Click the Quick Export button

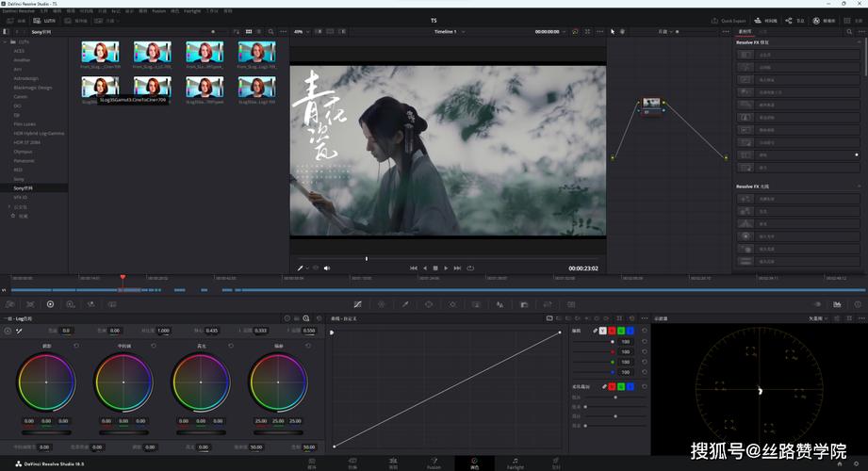[x=729, y=21]
